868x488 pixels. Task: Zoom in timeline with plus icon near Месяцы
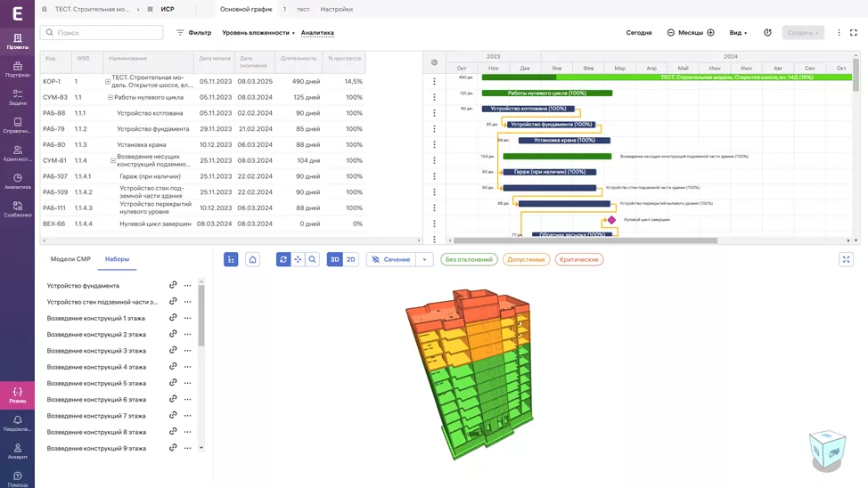710,33
